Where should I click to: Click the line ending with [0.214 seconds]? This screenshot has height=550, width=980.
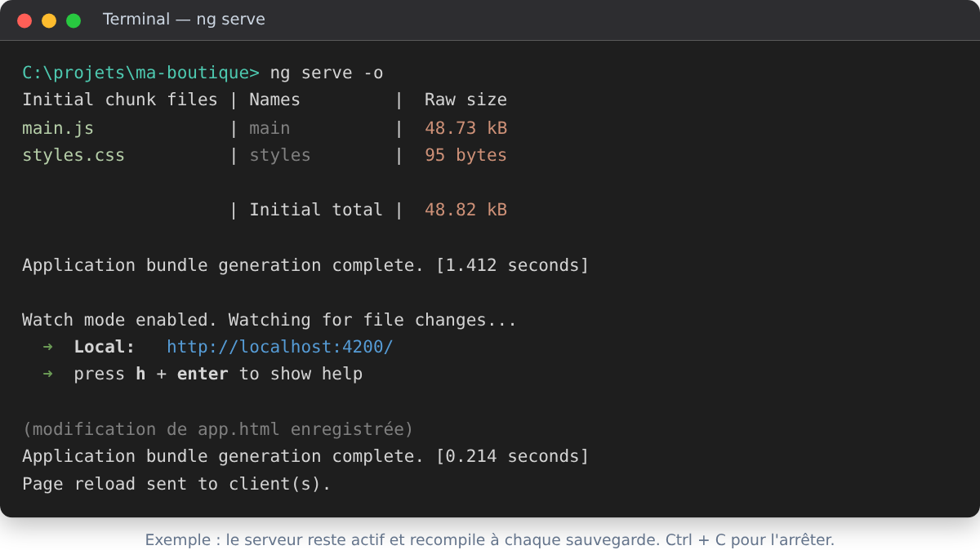click(x=305, y=456)
